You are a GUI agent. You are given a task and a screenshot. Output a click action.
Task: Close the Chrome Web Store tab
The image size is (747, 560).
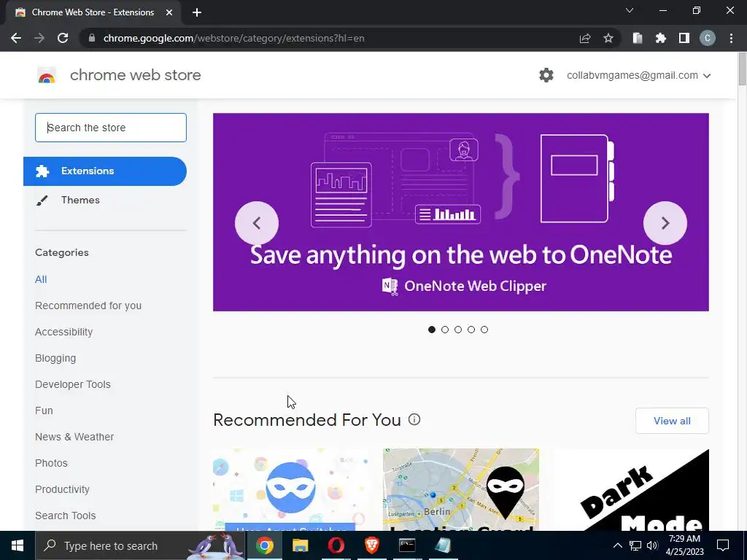click(169, 12)
